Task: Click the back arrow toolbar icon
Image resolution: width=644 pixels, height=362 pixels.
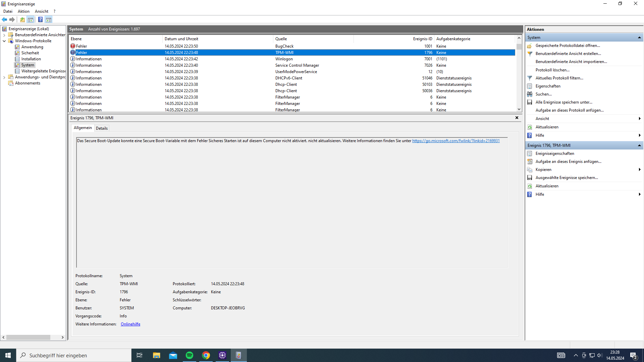Action: coord(4,19)
